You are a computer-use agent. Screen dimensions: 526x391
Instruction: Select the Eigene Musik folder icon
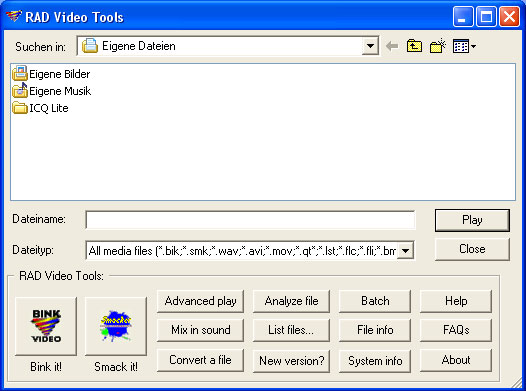[20, 91]
